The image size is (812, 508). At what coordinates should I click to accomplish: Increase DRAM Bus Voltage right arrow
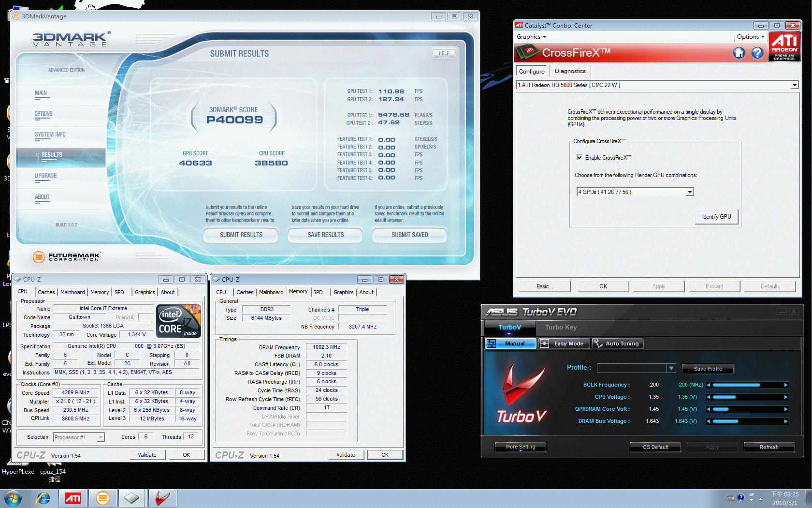[786, 421]
